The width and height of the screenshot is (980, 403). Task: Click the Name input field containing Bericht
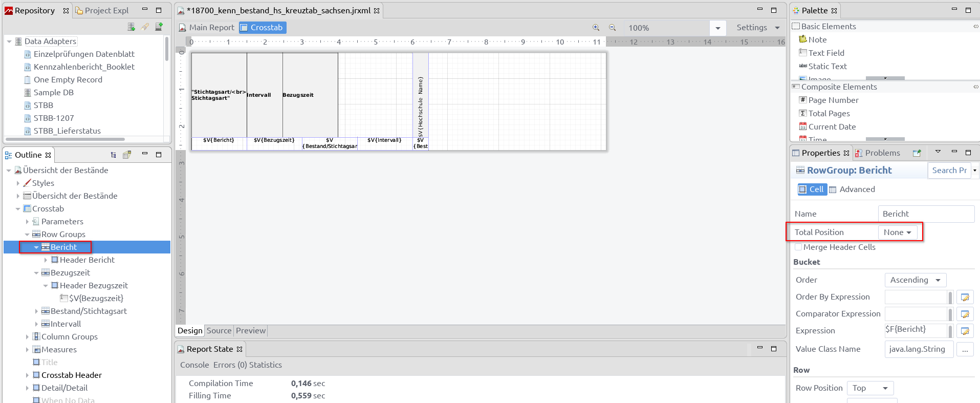[x=926, y=214]
